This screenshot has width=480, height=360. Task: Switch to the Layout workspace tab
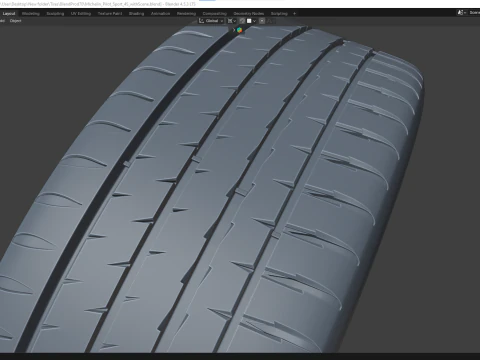pos(9,14)
